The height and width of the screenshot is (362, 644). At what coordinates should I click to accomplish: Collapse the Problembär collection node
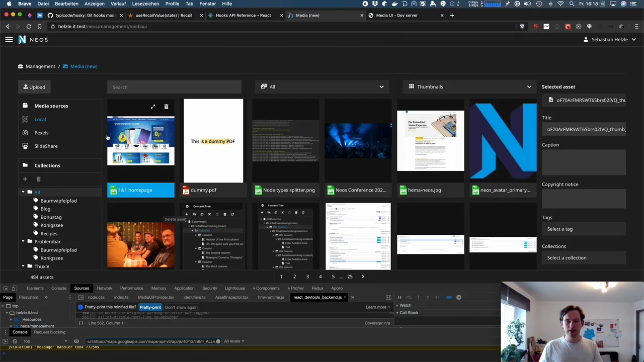click(23, 242)
